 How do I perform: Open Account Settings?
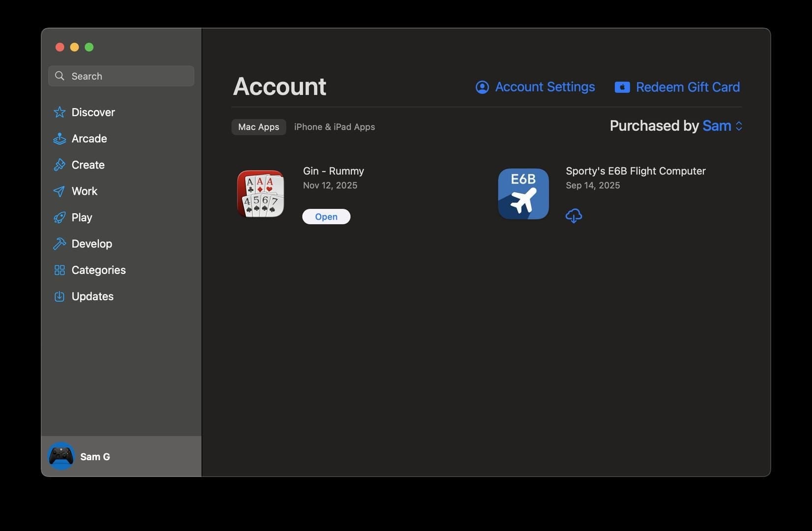click(545, 87)
